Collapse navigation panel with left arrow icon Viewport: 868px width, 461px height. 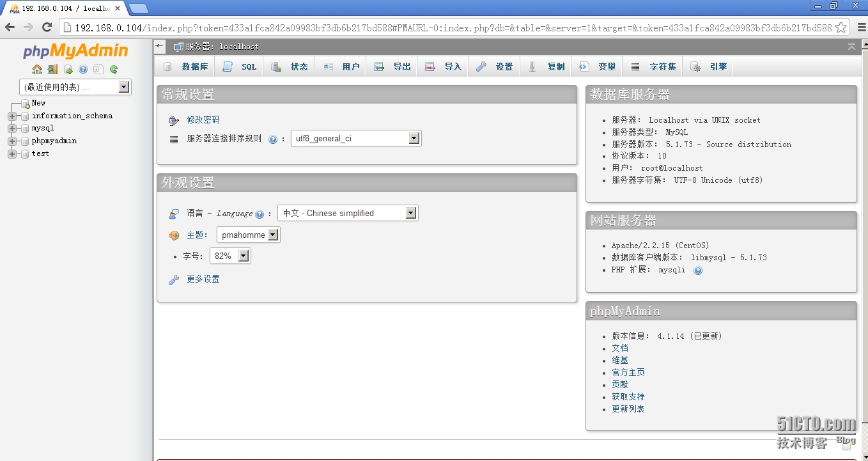(160, 46)
